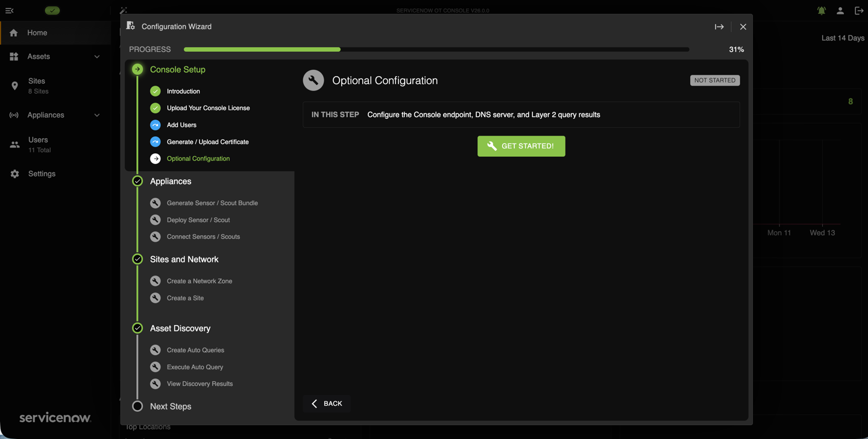Click the logout icon
868x439 pixels.
pyautogui.click(x=859, y=10)
